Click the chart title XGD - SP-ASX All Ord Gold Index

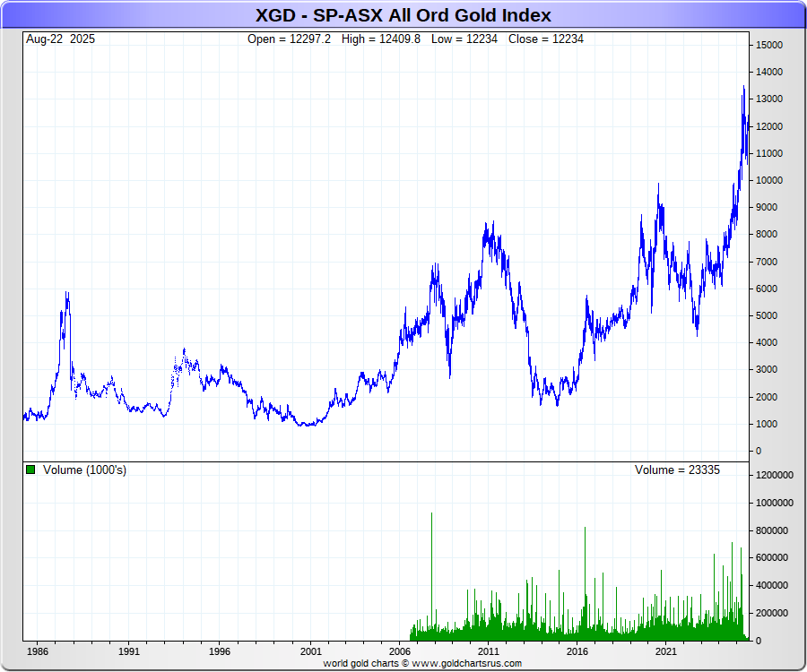pyautogui.click(x=403, y=15)
